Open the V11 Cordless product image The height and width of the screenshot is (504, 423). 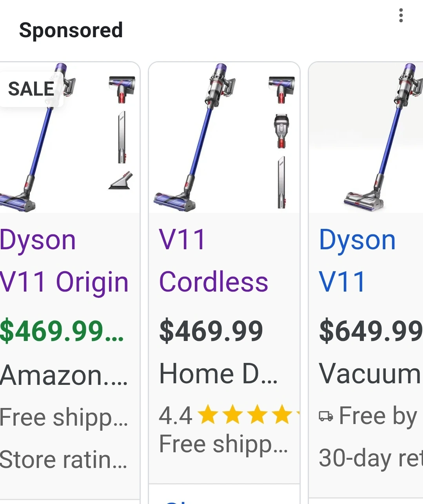(x=224, y=137)
